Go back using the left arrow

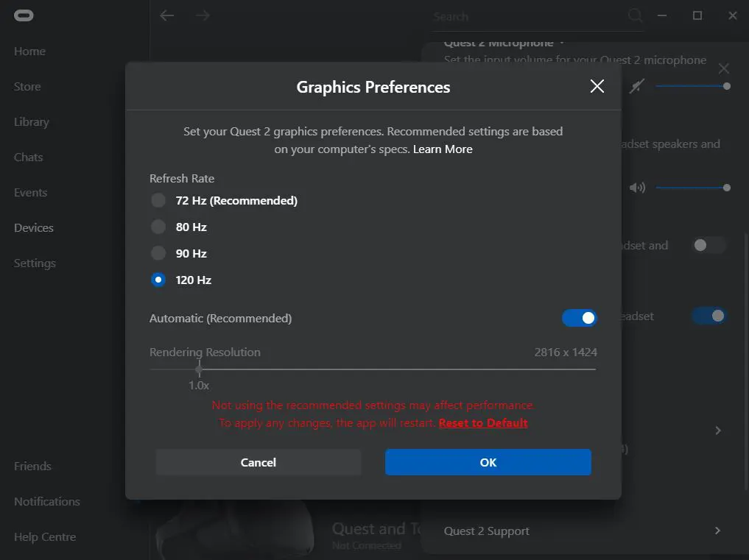point(166,15)
